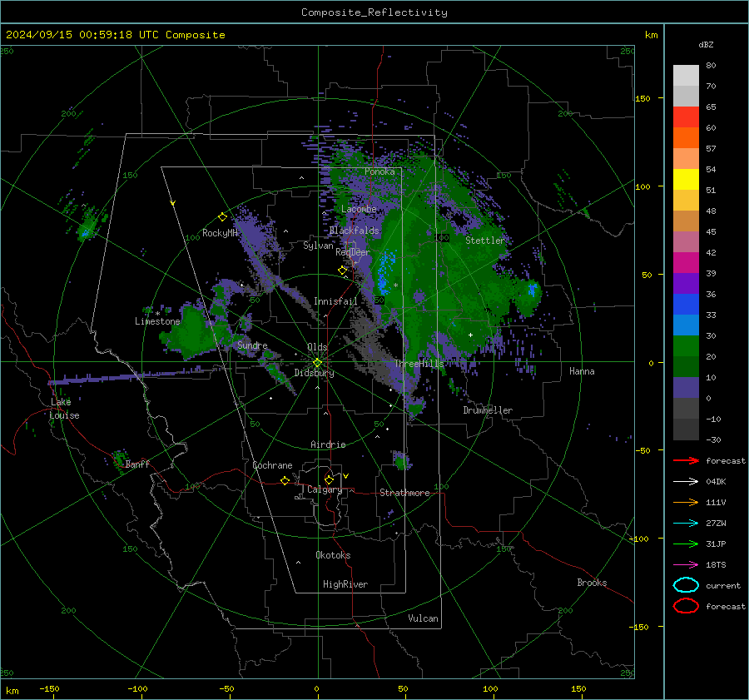Viewport: 749px width, 700px height.
Task: Click the orange 111V arrow icon
Action: pos(686,502)
